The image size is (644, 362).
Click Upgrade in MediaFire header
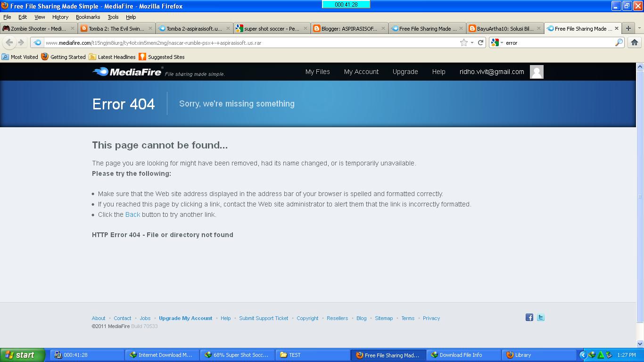click(x=405, y=72)
